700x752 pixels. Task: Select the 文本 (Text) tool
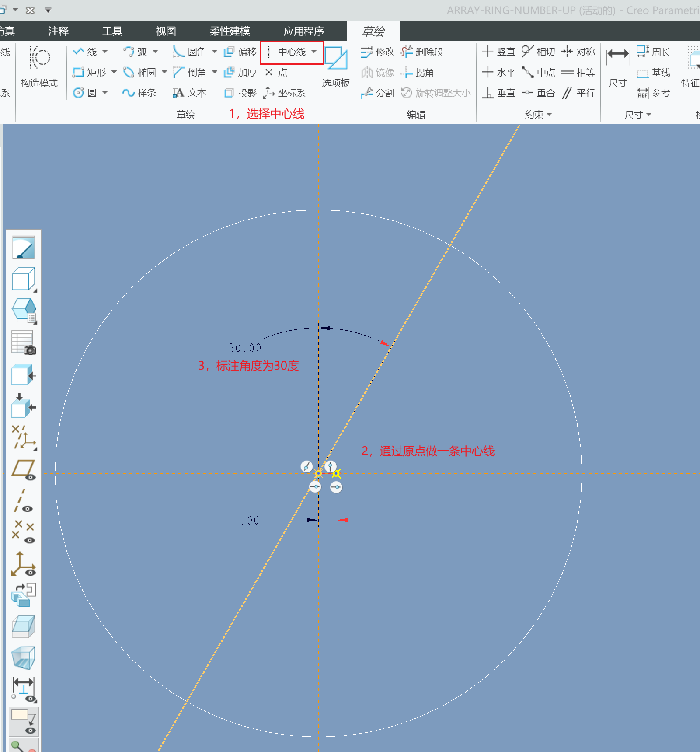click(x=189, y=93)
